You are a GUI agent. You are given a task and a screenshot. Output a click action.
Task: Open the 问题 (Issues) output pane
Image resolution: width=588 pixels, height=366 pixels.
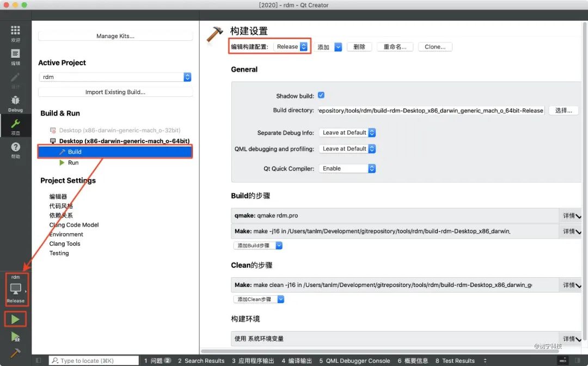(157, 361)
